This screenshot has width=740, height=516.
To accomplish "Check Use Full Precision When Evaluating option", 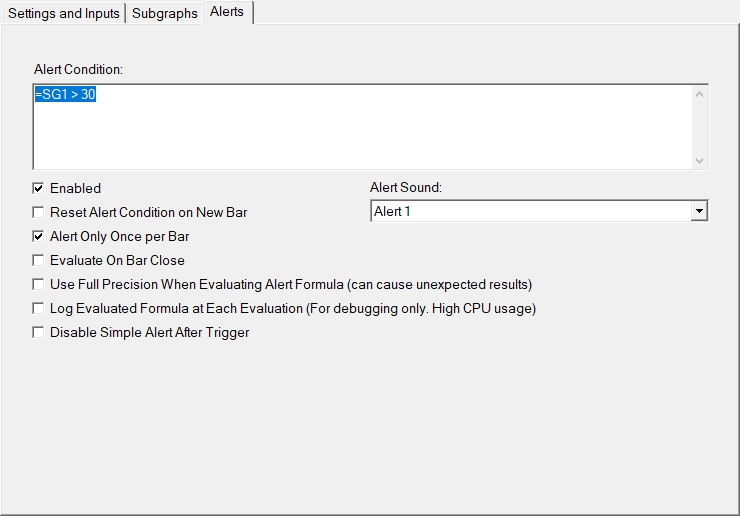I will pyautogui.click(x=39, y=284).
